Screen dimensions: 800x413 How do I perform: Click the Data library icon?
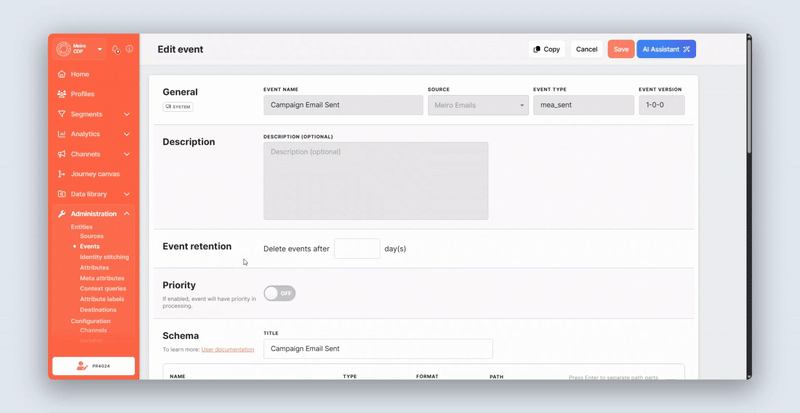pos(62,194)
